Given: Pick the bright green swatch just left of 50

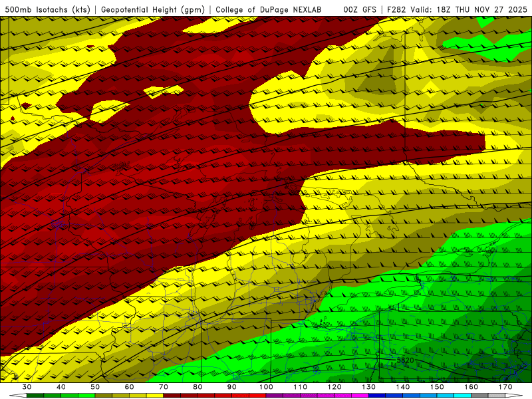Looking at the screenshot, I should click(86, 396).
